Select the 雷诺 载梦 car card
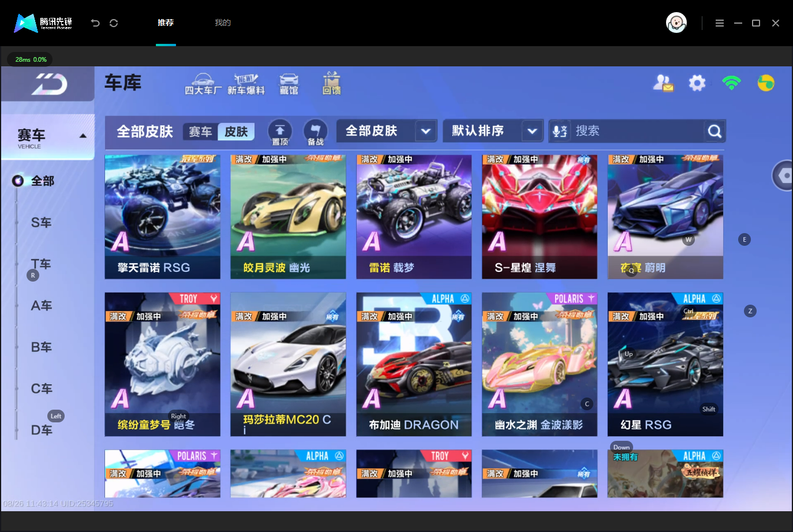This screenshot has width=793, height=532. pyautogui.click(x=414, y=217)
